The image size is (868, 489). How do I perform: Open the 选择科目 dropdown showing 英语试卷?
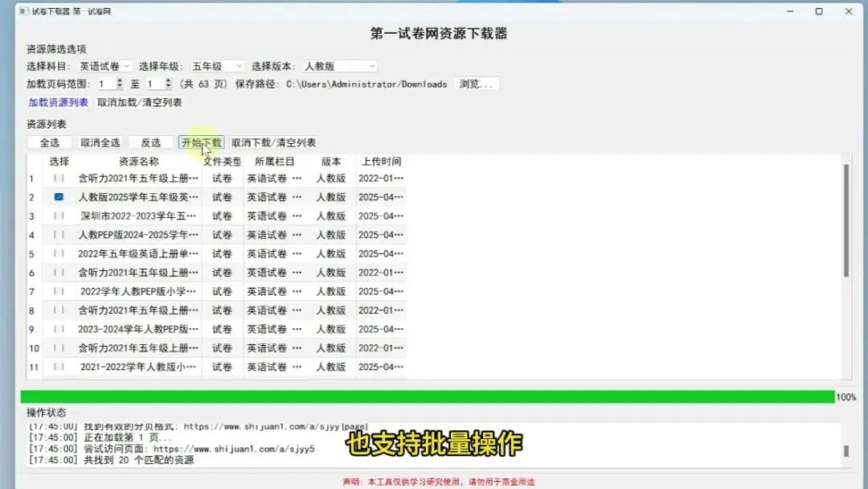(x=104, y=67)
